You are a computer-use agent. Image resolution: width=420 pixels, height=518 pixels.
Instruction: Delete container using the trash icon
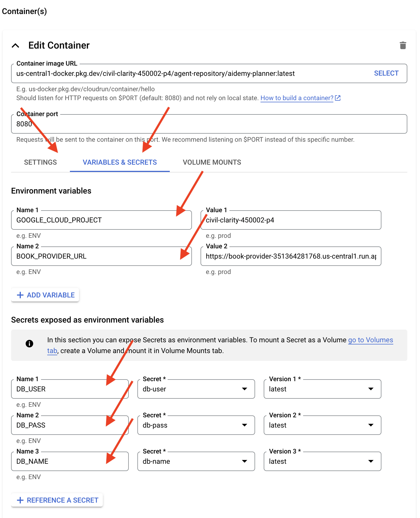click(403, 45)
